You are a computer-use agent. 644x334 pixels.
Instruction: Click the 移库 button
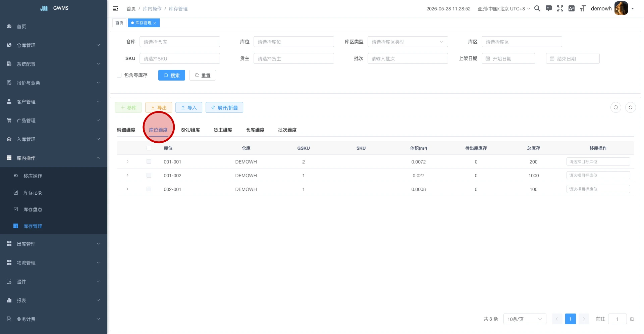coord(128,107)
